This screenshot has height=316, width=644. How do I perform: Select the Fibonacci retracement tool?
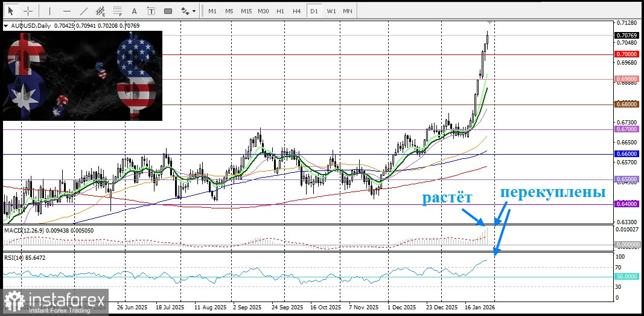pyautogui.click(x=118, y=11)
